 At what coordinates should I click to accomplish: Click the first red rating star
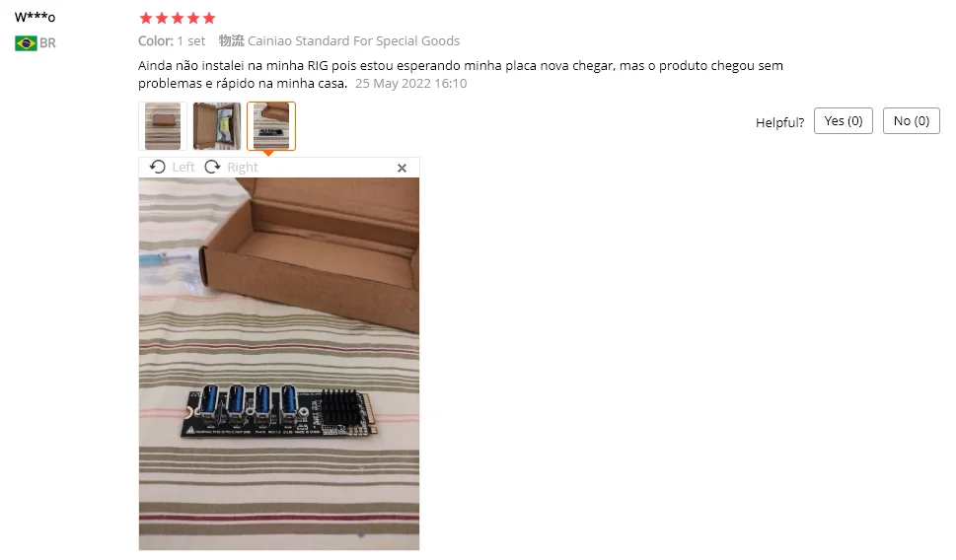tap(146, 19)
